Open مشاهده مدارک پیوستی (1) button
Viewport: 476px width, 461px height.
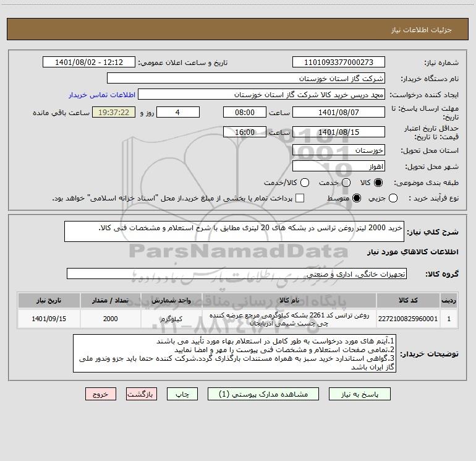[x=263, y=394]
